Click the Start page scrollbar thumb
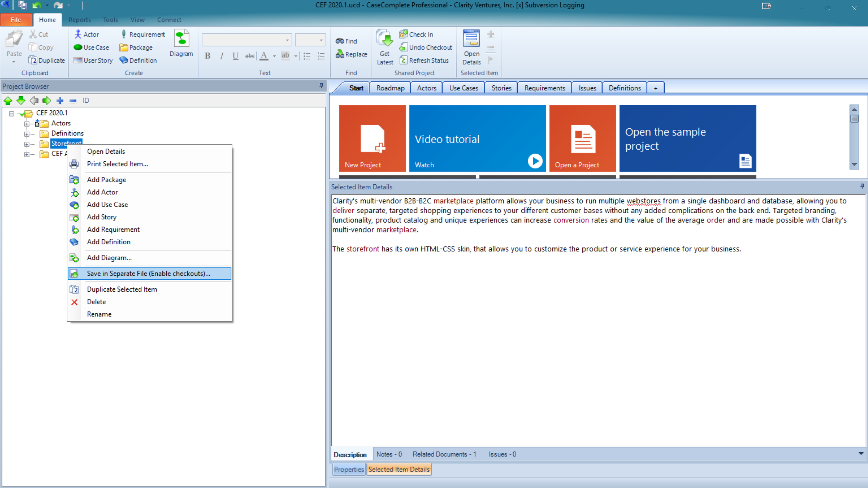 pyautogui.click(x=854, y=118)
